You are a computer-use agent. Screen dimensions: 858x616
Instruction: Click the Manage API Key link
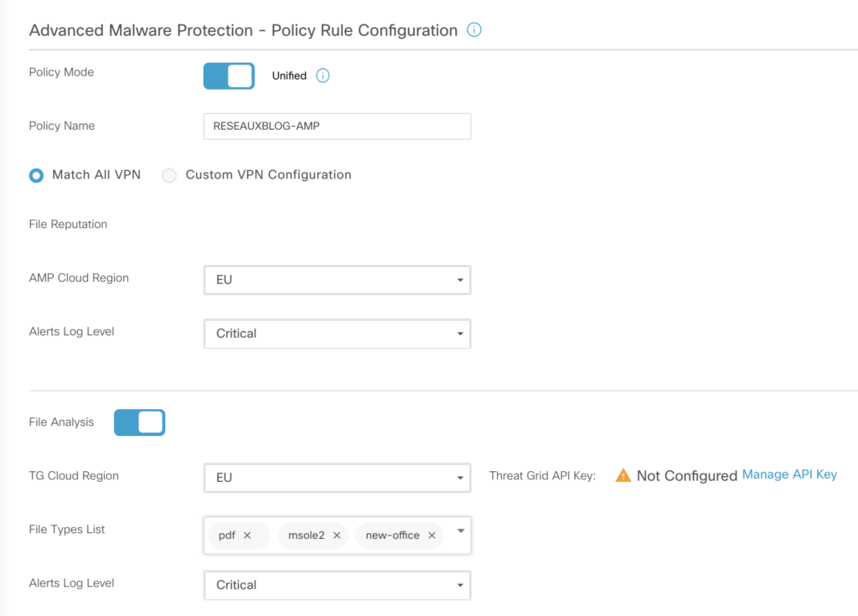point(789,474)
